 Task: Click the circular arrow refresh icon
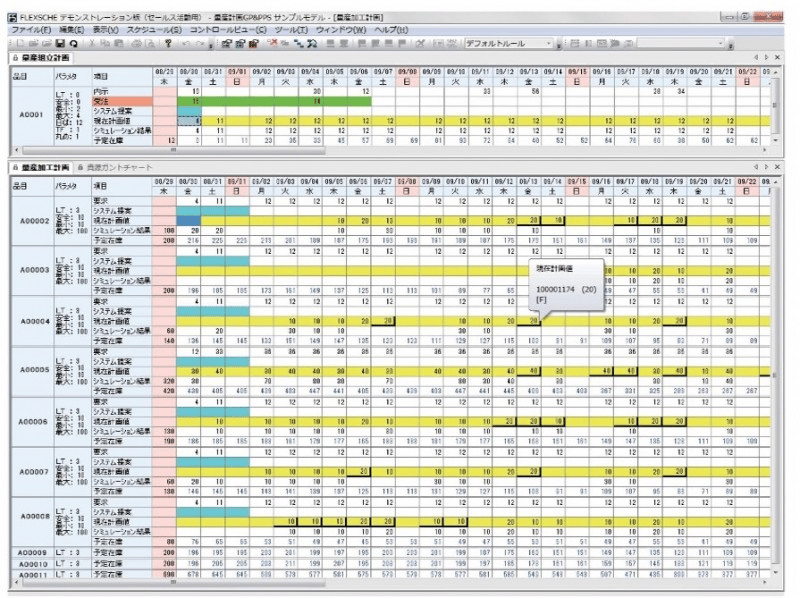click(x=73, y=44)
